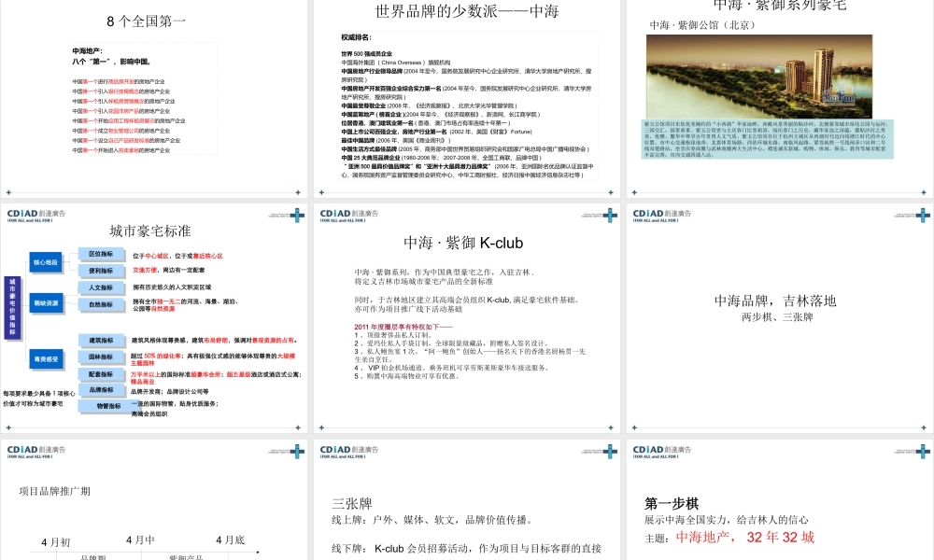Click the '建筑指标' box

pyautogui.click(x=101, y=341)
